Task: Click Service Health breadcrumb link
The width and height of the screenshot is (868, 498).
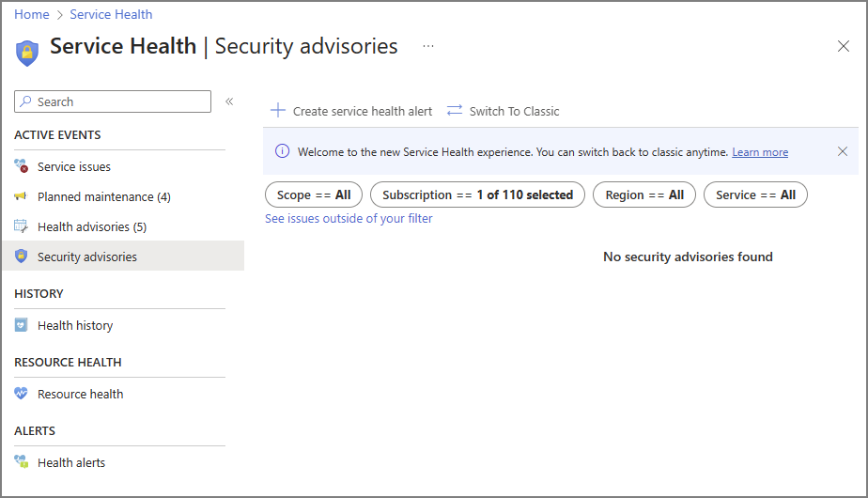Action: coord(111,14)
